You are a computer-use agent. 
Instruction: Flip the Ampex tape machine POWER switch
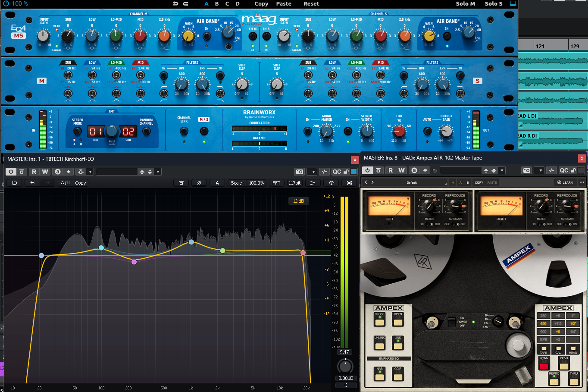[x=451, y=322]
